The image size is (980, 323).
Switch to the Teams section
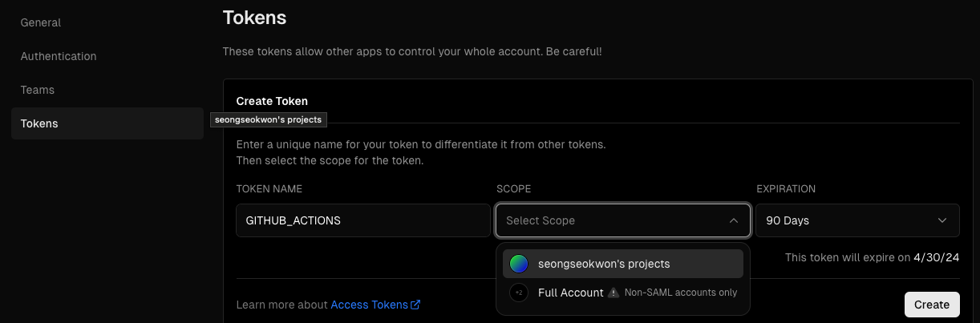coord(38,90)
